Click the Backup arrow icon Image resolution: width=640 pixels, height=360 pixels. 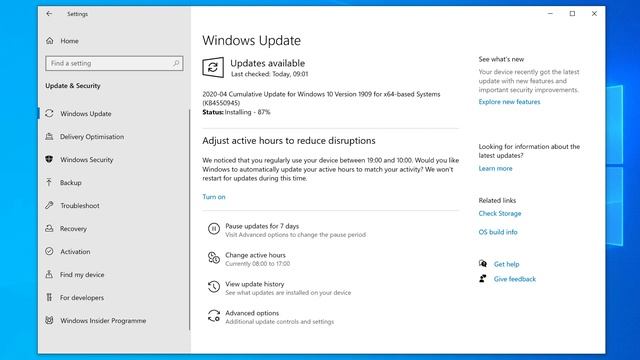point(49,182)
